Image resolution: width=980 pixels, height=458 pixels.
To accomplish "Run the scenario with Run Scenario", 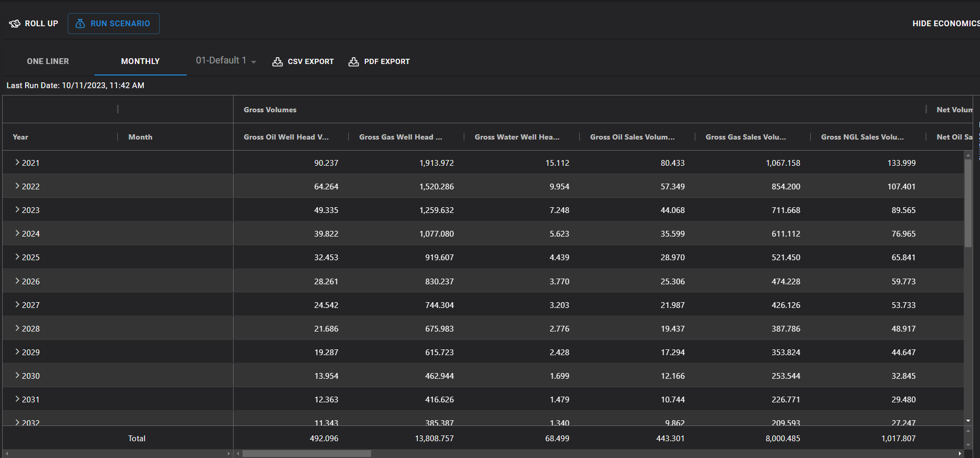I will click(x=113, y=24).
